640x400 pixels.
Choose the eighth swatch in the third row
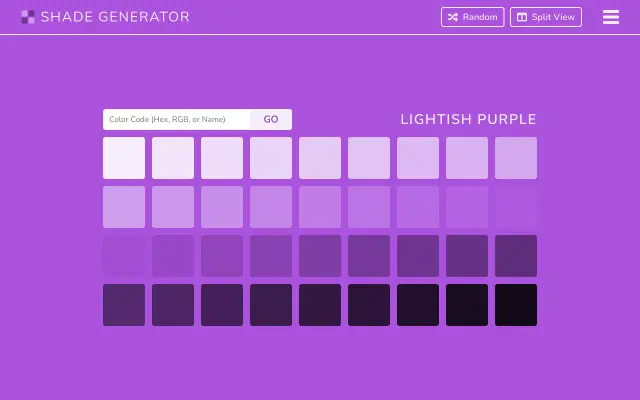[x=467, y=256]
